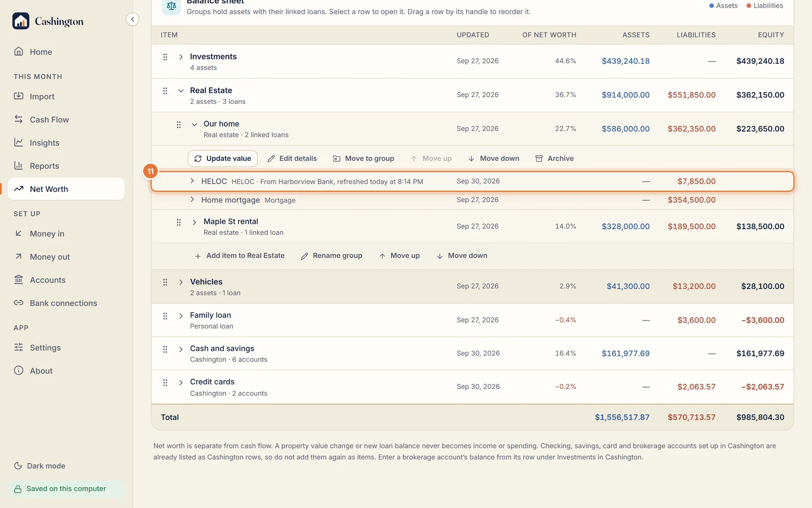
Task: Click the Total equity value $985,804.30
Action: (760, 418)
